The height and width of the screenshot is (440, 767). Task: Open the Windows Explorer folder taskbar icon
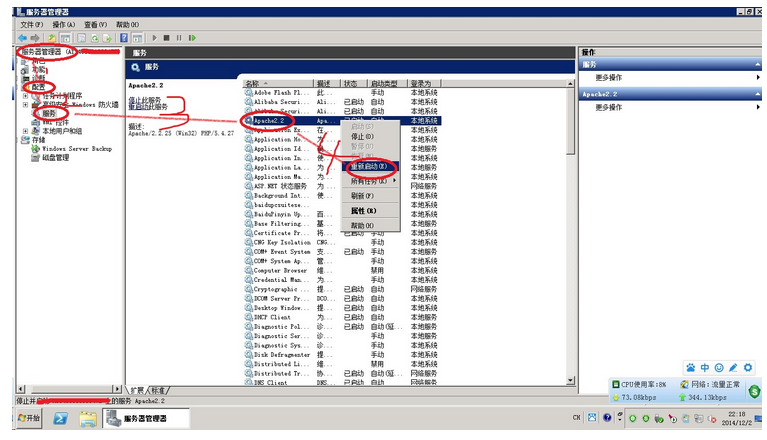[x=88, y=419]
